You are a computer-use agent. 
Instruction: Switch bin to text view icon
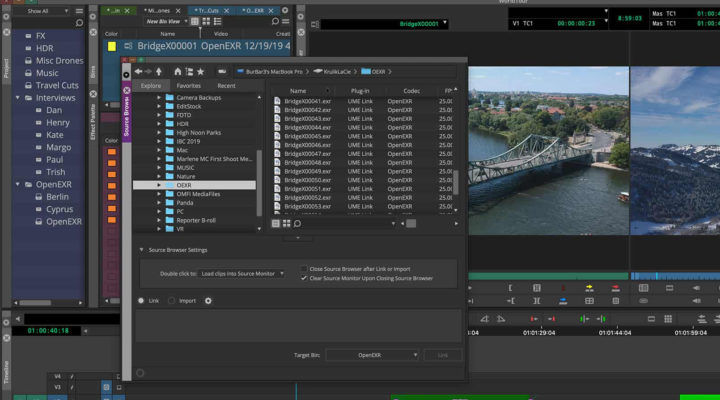pyautogui.click(x=195, y=22)
